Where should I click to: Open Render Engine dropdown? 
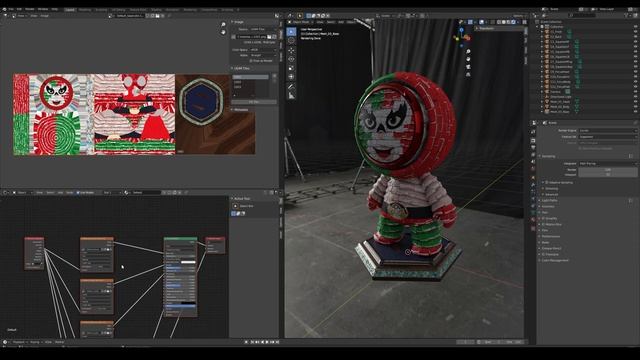coord(607,131)
